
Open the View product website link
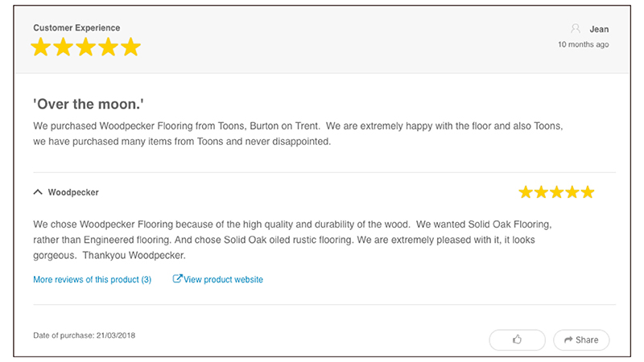(224, 279)
